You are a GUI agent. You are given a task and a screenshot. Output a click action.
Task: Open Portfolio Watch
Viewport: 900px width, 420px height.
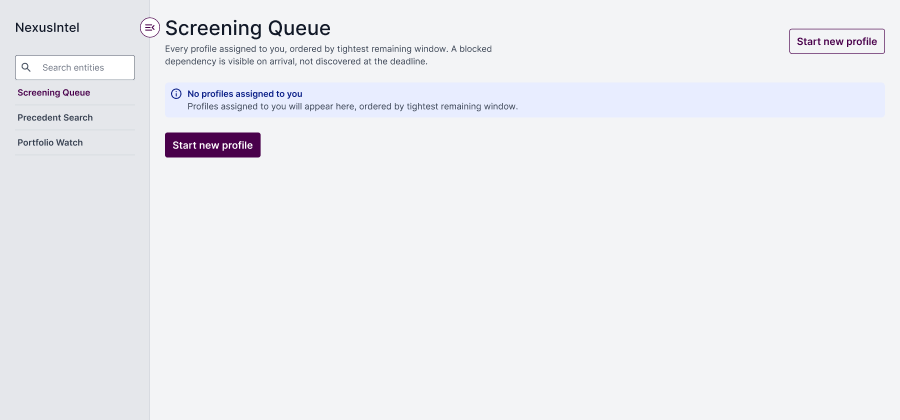click(75, 143)
